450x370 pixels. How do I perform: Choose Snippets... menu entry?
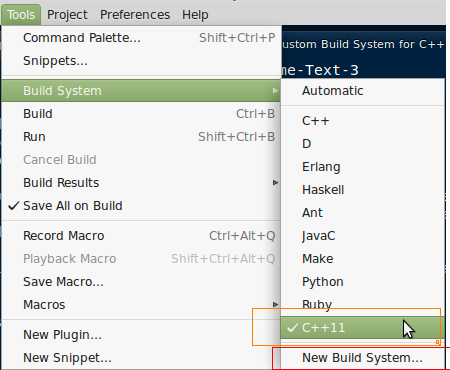click(x=141, y=61)
